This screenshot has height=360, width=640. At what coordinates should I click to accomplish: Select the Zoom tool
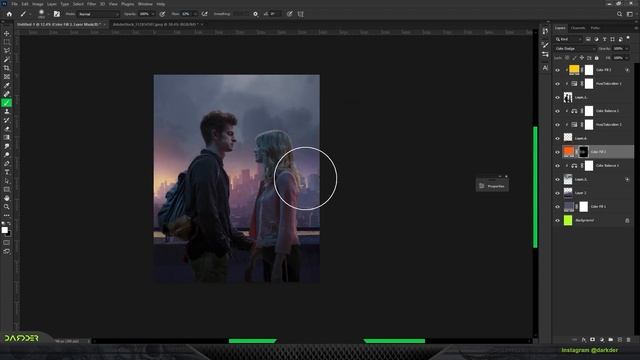(x=7, y=207)
